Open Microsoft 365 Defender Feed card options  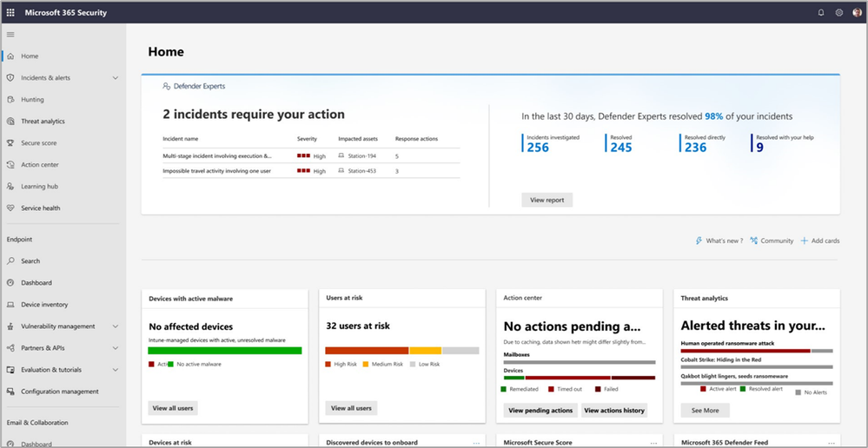pos(831,443)
